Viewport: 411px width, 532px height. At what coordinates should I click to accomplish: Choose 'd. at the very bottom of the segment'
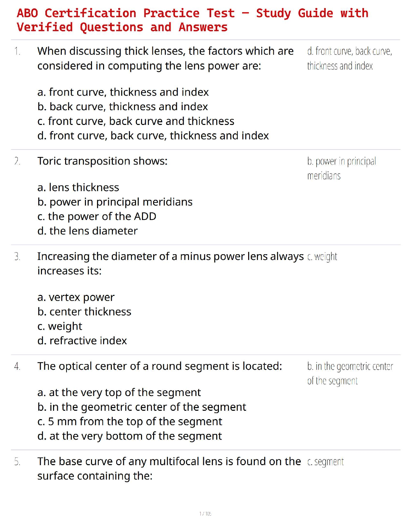tap(129, 436)
